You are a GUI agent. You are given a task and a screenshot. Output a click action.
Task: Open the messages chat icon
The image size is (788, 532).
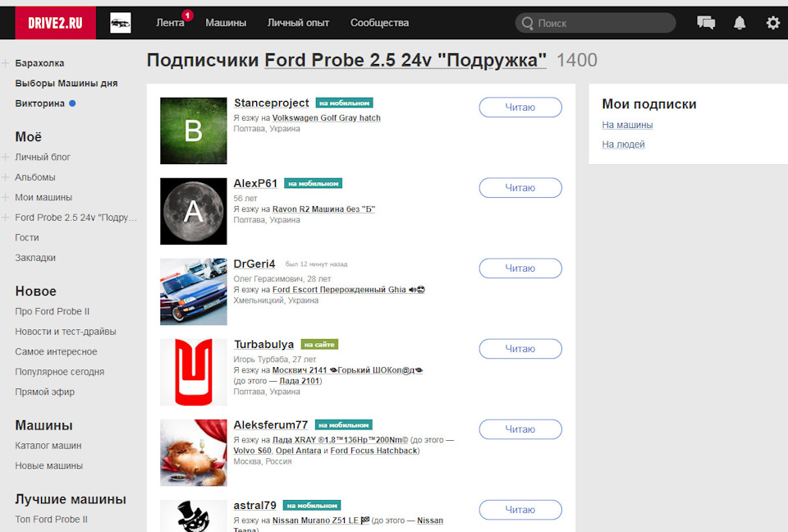(x=706, y=23)
